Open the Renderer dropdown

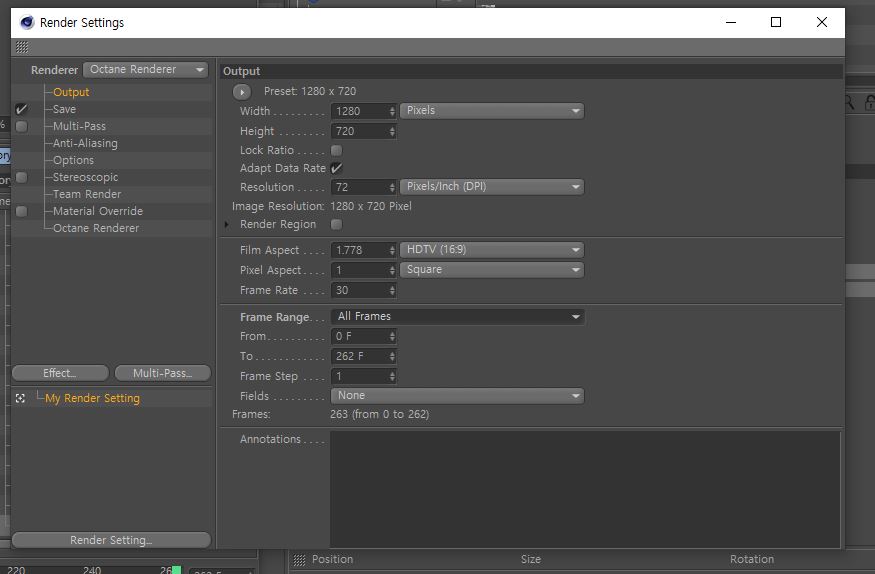pyautogui.click(x=146, y=70)
